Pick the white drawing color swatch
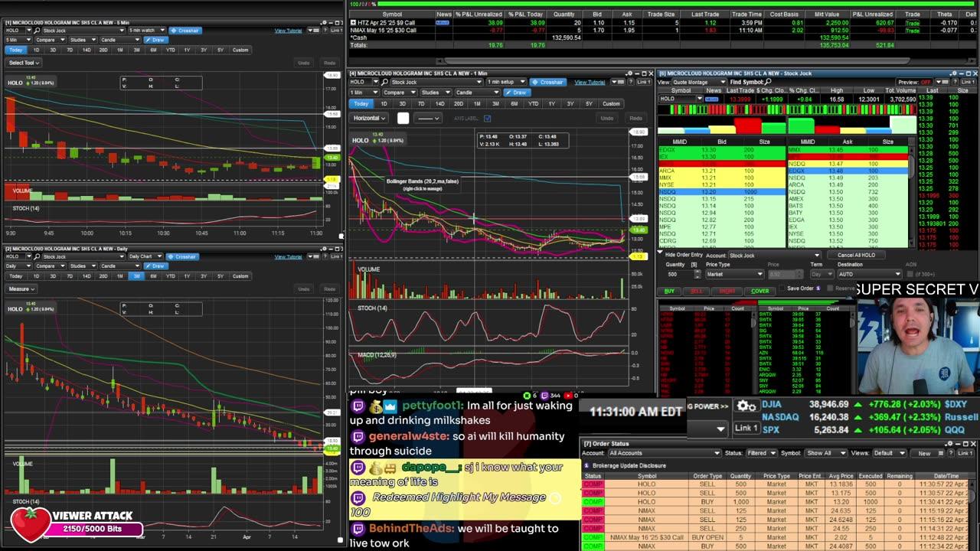The width and height of the screenshot is (980, 551). 403,119
